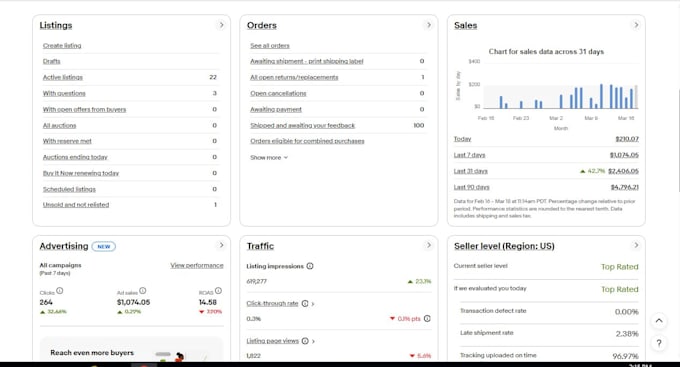Open Last 7 days sales link

469,155
